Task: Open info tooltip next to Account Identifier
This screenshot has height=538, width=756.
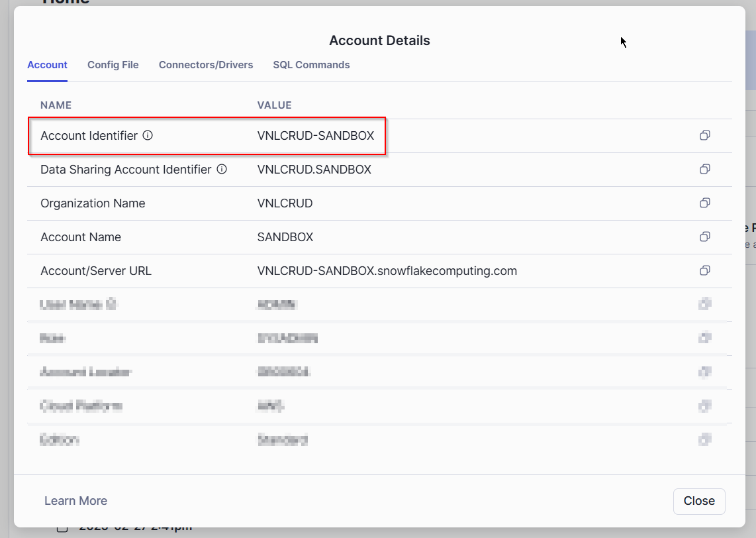Action: coord(148,136)
